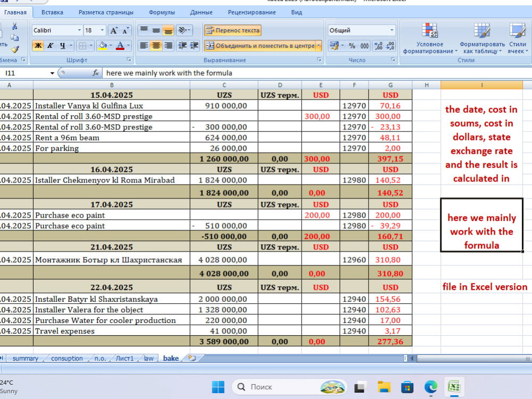The height and width of the screenshot is (399, 532).
Task: Click the Name Box showing I11
Action: tap(24, 73)
